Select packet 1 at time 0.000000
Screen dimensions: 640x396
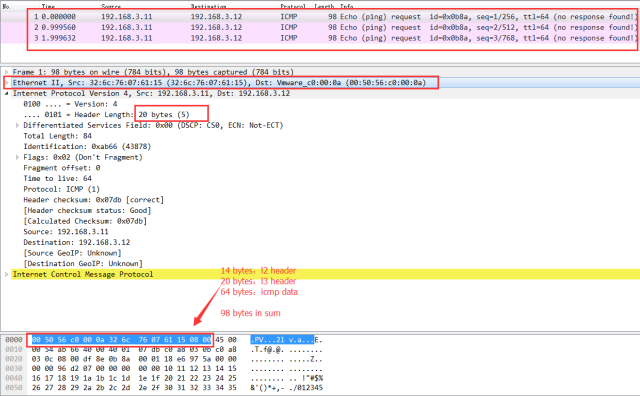coord(320,17)
